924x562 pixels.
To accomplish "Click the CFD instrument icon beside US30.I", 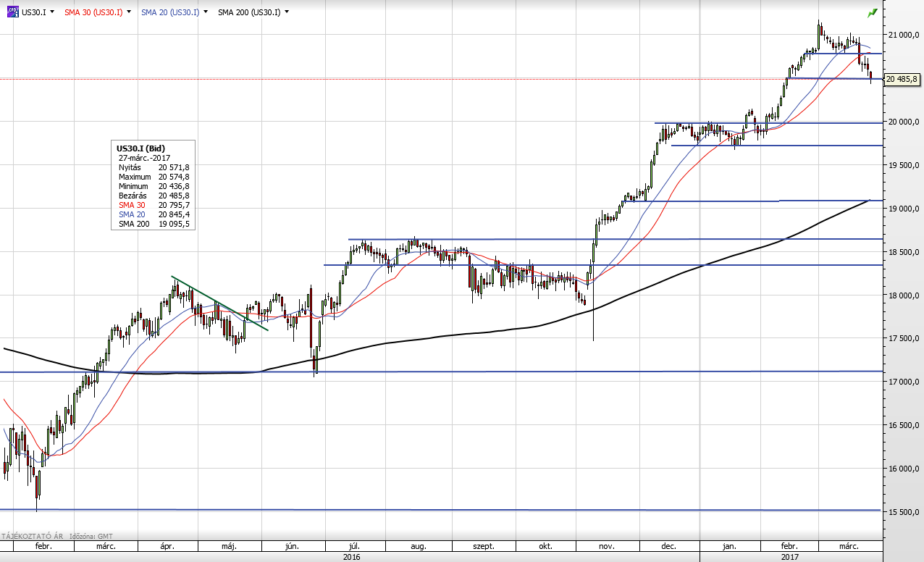I will point(12,12).
